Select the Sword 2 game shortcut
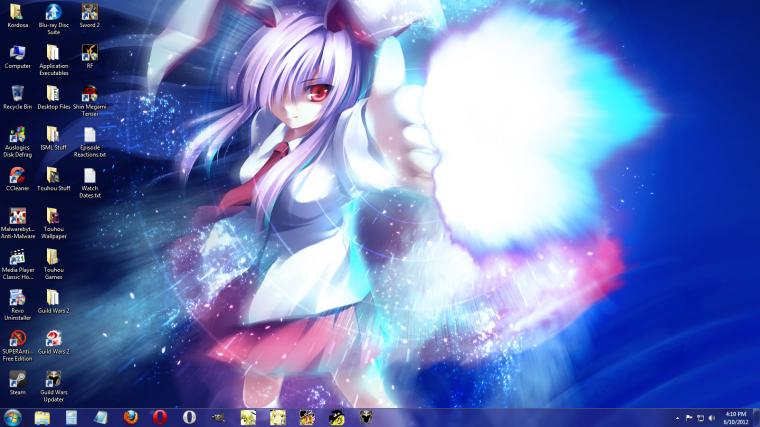 click(90, 16)
